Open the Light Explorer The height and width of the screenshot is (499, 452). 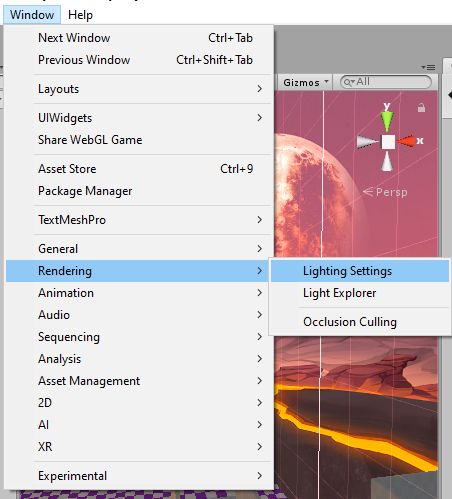pos(360,293)
